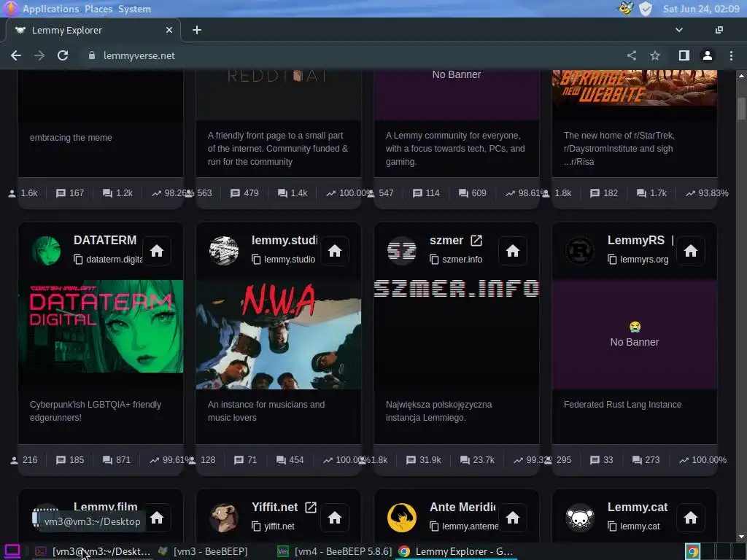The image size is (747, 560).
Task: Bookmark page with the star icon
Action: pyautogui.click(x=655, y=55)
